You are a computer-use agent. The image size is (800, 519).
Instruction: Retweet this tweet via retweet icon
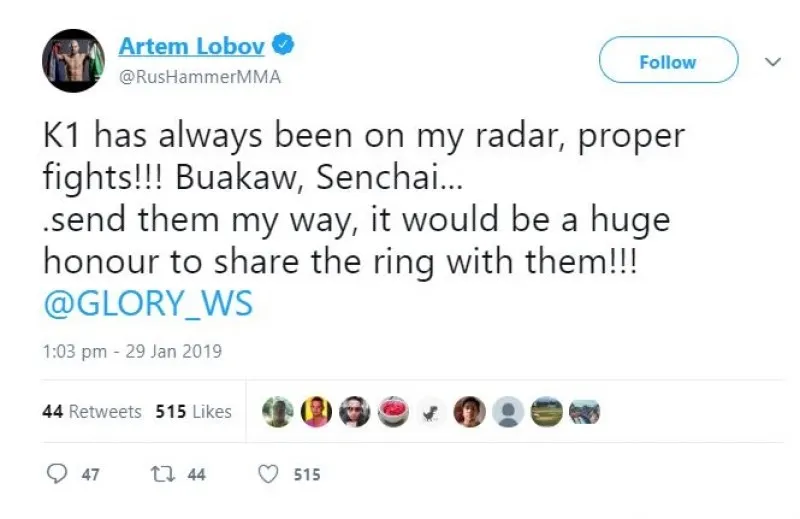[161, 475]
